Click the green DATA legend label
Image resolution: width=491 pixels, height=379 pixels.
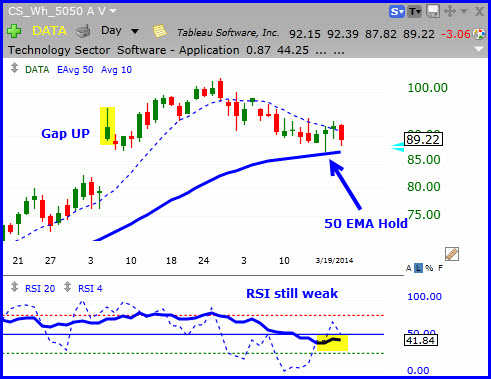coord(37,70)
